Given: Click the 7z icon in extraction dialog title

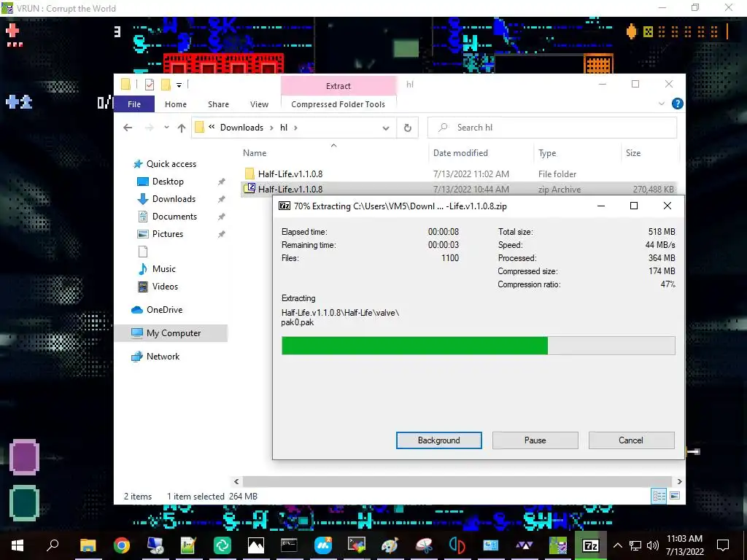Looking at the screenshot, I should (285, 206).
